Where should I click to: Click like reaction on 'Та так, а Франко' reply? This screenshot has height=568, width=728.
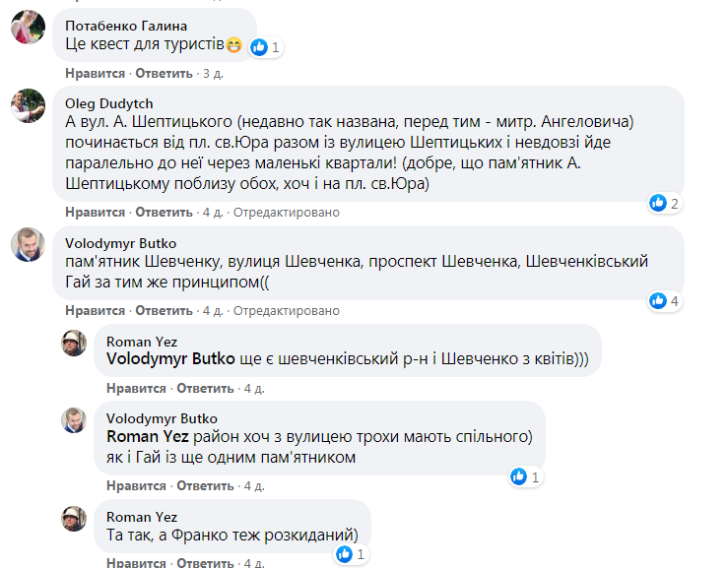coord(345,554)
